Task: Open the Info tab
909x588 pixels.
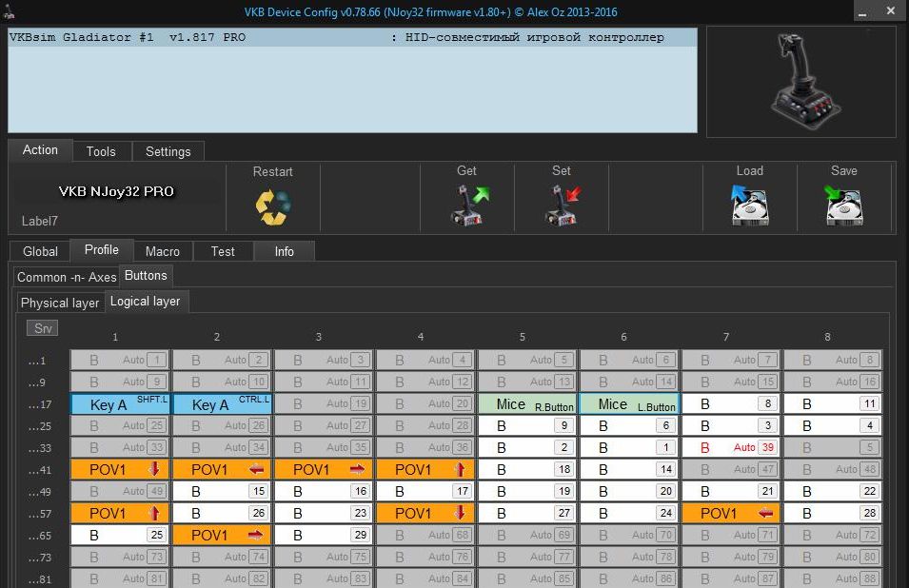Action: coord(284,251)
